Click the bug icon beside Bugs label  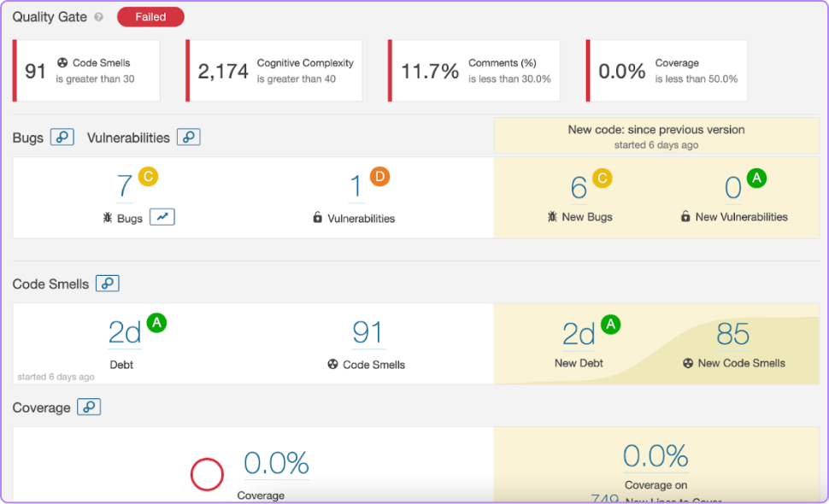click(108, 218)
